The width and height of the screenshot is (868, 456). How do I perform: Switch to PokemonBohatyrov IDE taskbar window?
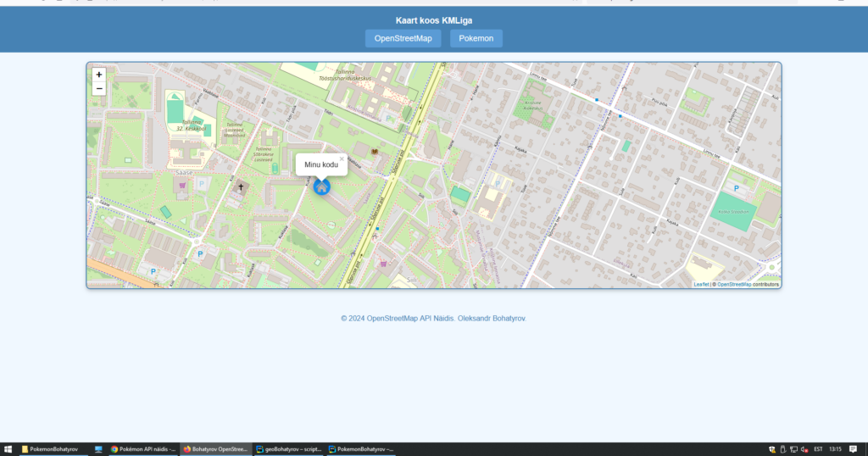click(x=361, y=449)
